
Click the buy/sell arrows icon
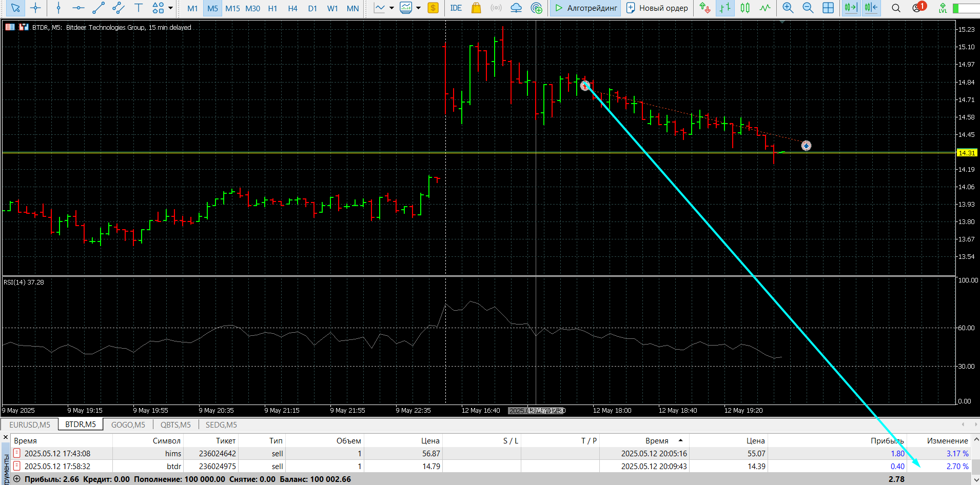click(x=705, y=8)
